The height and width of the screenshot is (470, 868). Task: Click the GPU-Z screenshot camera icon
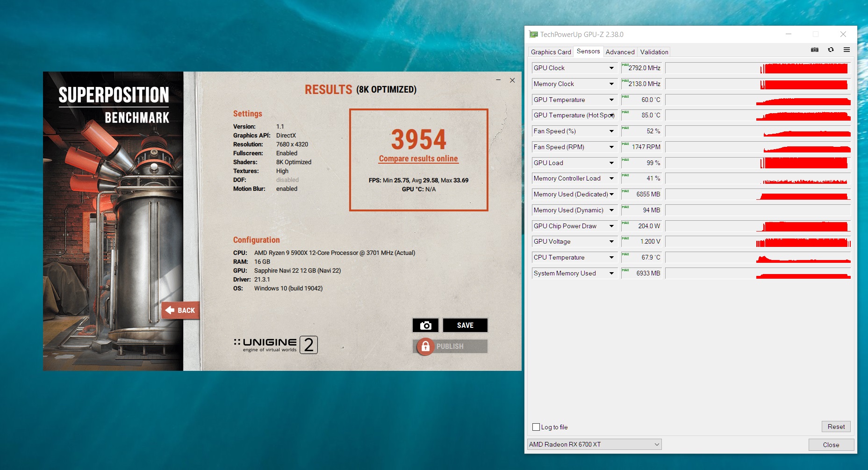815,50
